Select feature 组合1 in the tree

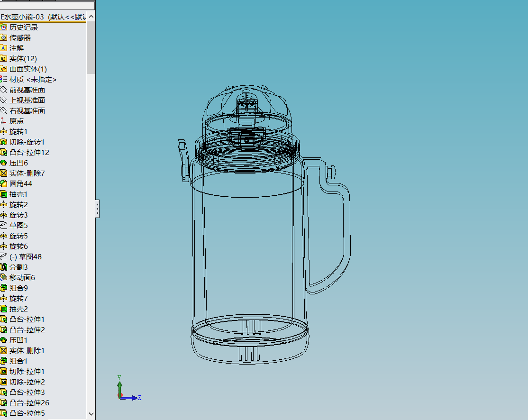point(18,361)
